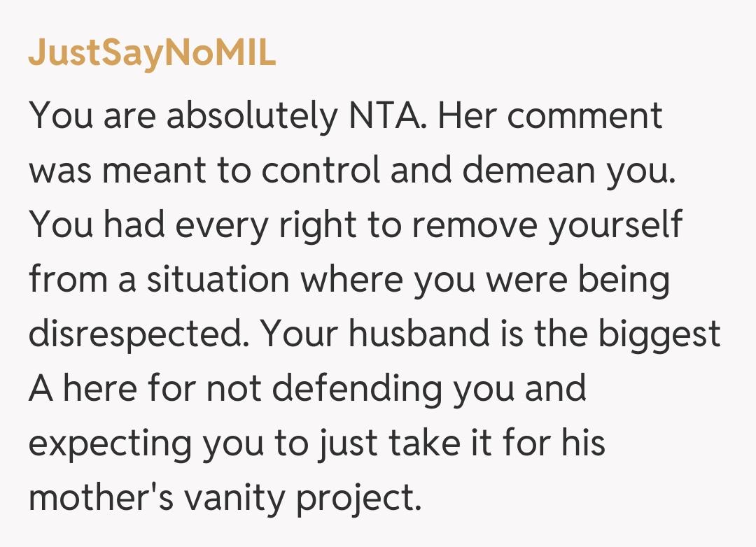This screenshot has height=547, width=756.
Task: Click the word "yourself" in the third line
Action: 615,225
